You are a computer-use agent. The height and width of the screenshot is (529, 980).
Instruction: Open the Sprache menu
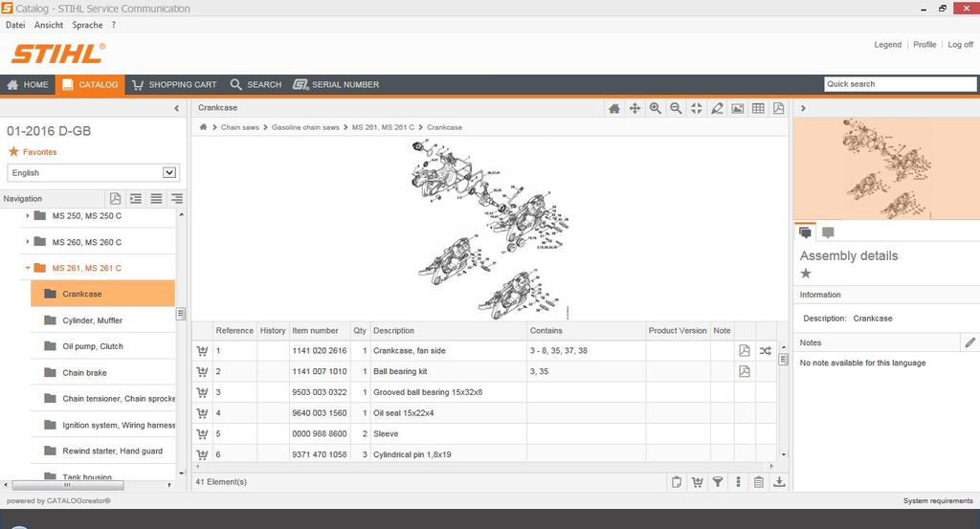point(87,25)
